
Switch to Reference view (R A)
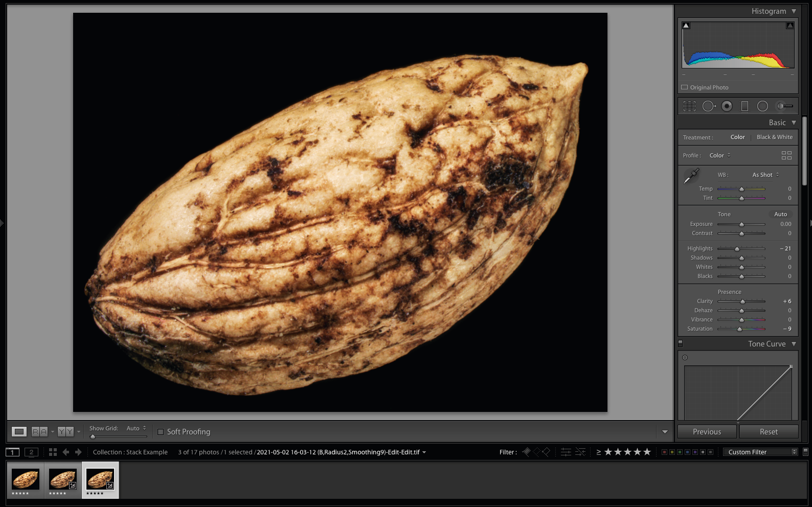[x=39, y=432]
